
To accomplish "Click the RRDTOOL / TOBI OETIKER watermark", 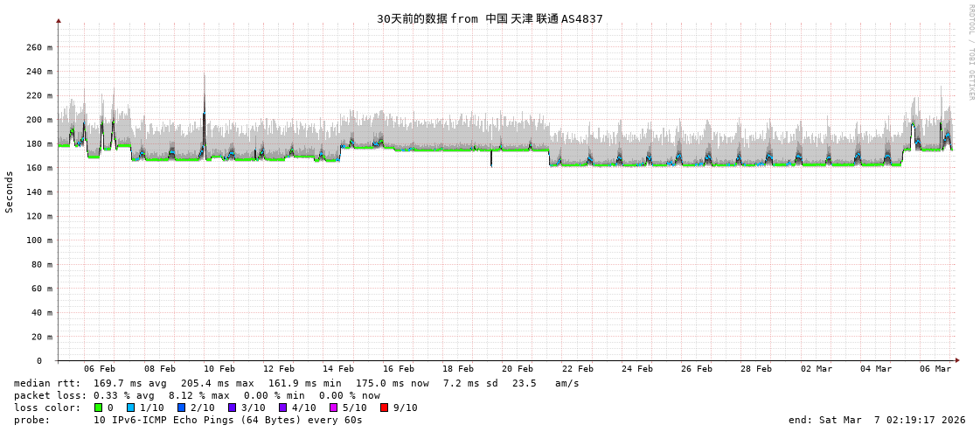I will [970, 52].
